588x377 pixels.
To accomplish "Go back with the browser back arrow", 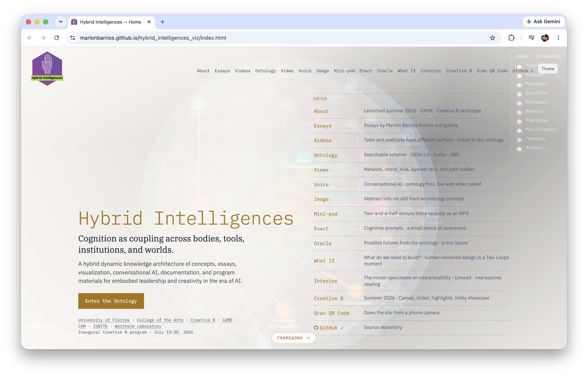I will click(x=30, y=38).
